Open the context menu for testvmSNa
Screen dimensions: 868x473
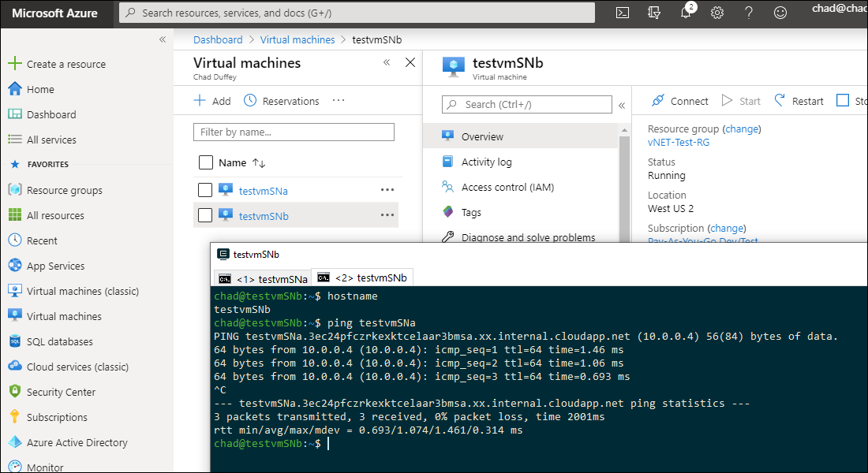point(387,190)
